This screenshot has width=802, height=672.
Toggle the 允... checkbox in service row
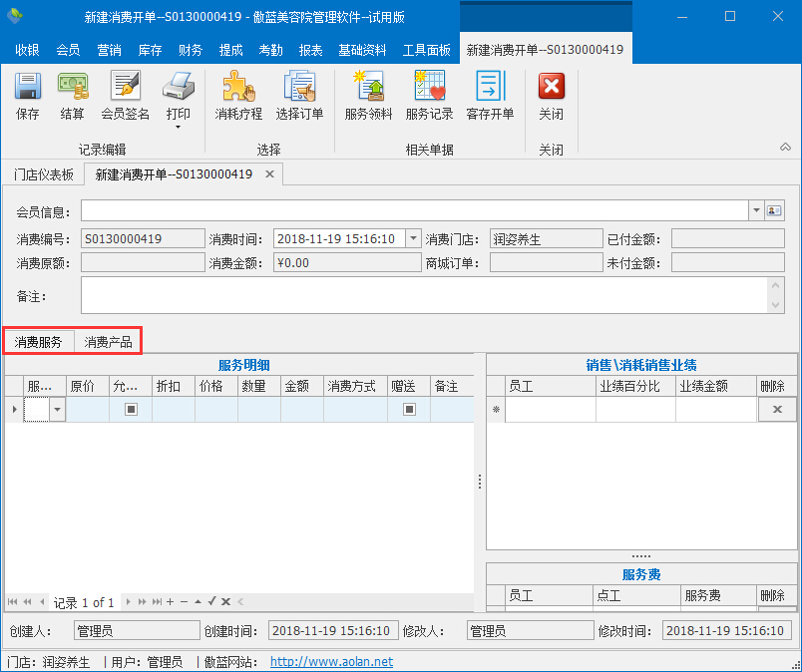click(131, 409)
